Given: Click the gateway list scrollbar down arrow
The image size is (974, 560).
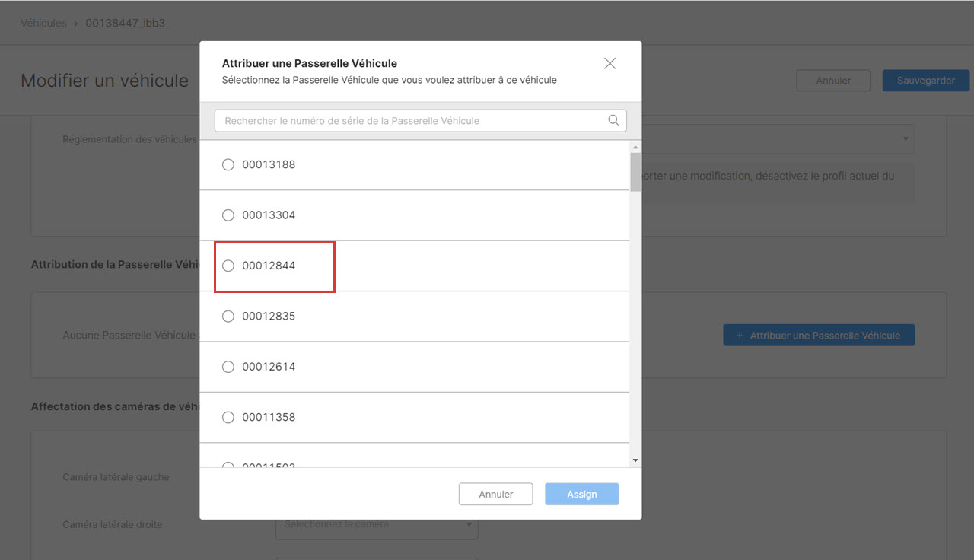Looking at the screenshot, I should 635,460.
